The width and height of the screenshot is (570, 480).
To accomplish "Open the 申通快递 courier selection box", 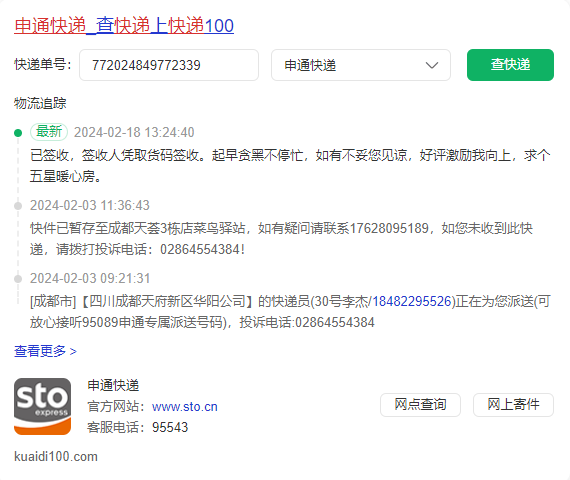I will point(361,65).
